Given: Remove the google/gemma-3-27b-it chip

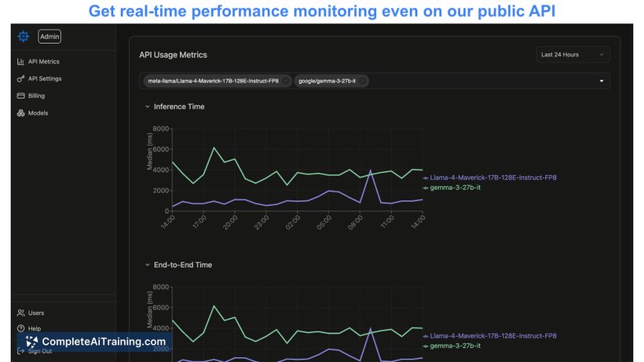Looking at the screenshot, I should (x=362, y=81).
